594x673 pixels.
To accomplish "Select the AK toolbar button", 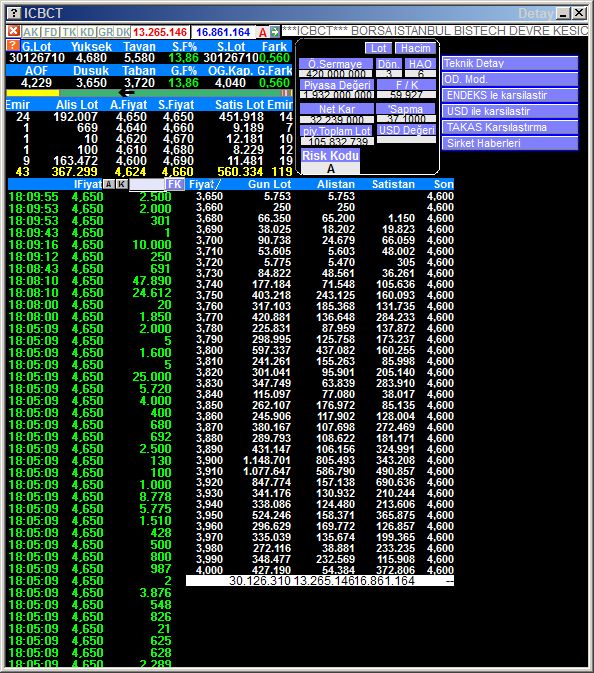I will 30,32.
